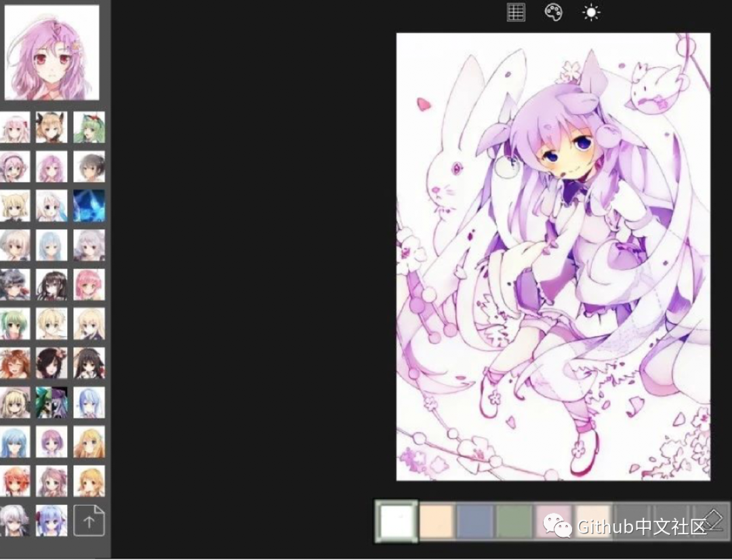The image size is (732, 560).
Task: Choose the laughing orange-haired girl thumbnail
Action: pos(15,363)
